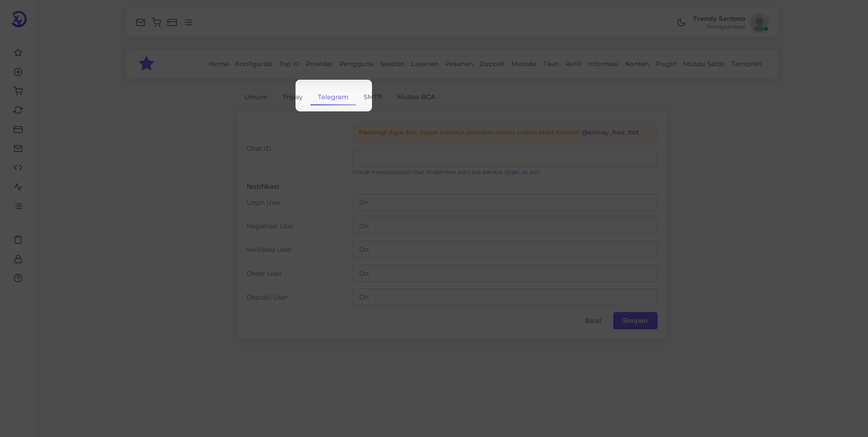
Task: Open the Tiket menu item
Action: (x=551, y=64)
